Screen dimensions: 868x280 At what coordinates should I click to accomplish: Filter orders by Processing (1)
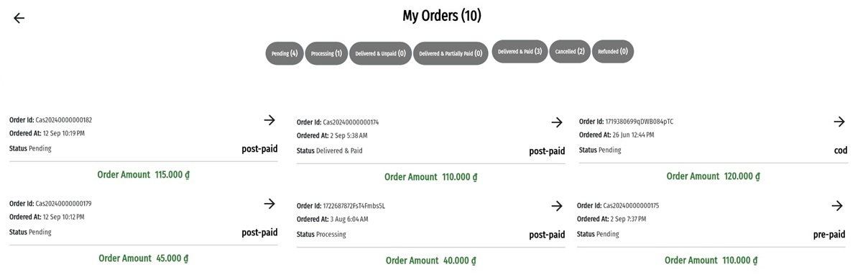pos(326,53)
